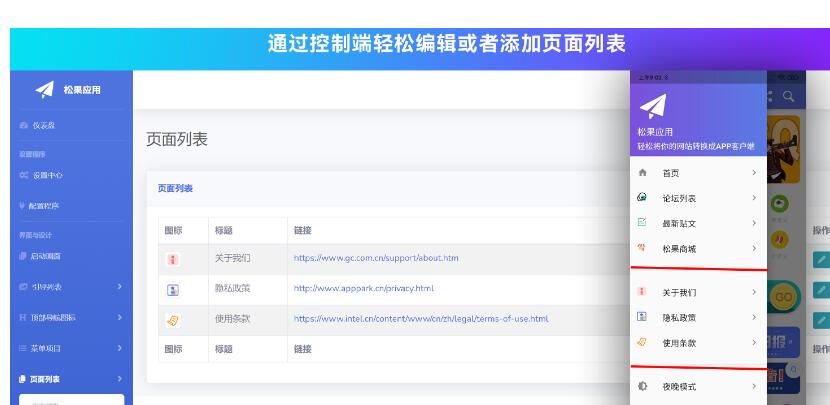Click the chevron beside drawer 关于我们

click(x=754, y=292)
